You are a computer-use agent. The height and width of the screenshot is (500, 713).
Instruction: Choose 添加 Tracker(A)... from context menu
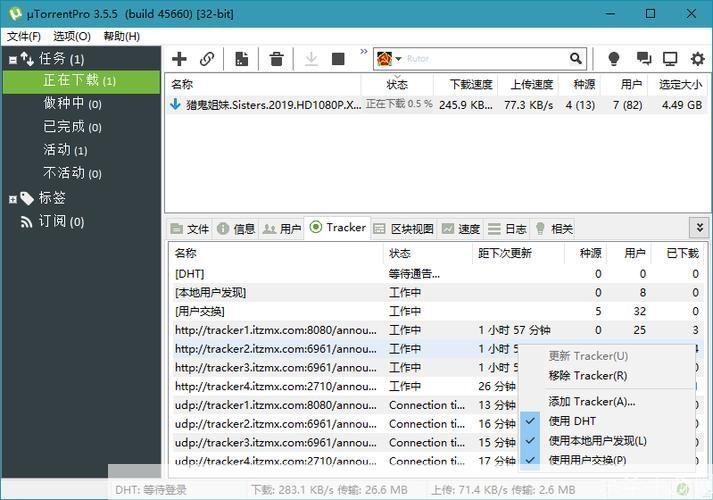pyautogui.click(x=591, y=401)
